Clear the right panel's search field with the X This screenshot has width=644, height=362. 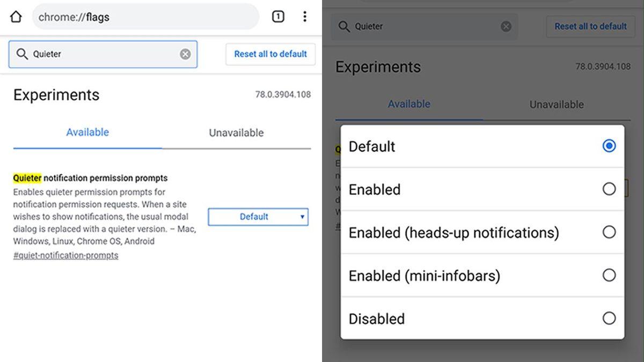[x=506, y=26]
